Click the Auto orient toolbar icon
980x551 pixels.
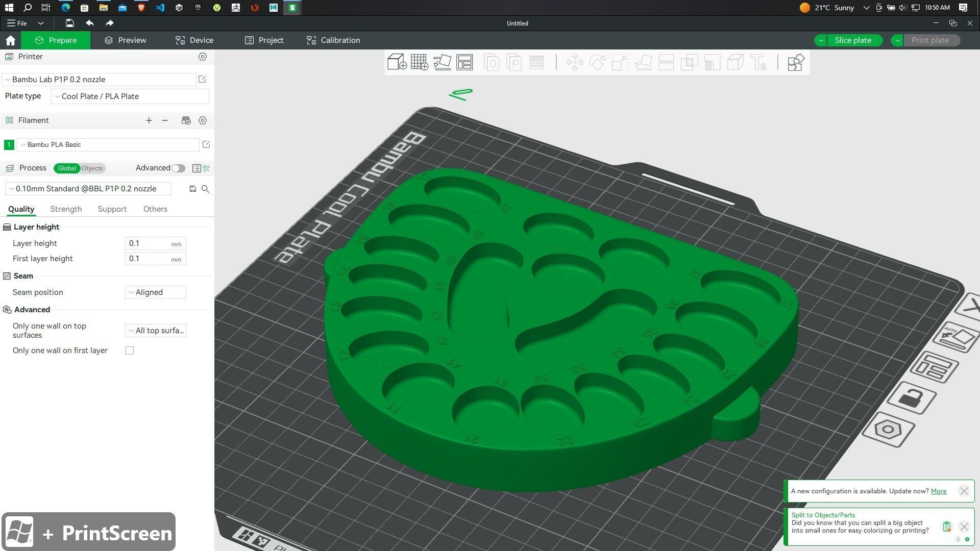click(442, 62)
